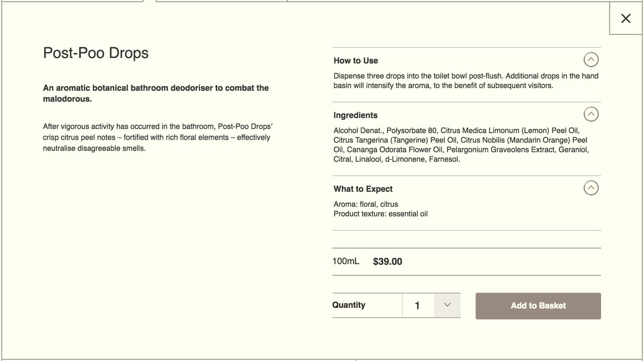Click the 100mL size label
644x361 pixels.
click(x=346, y=261)
